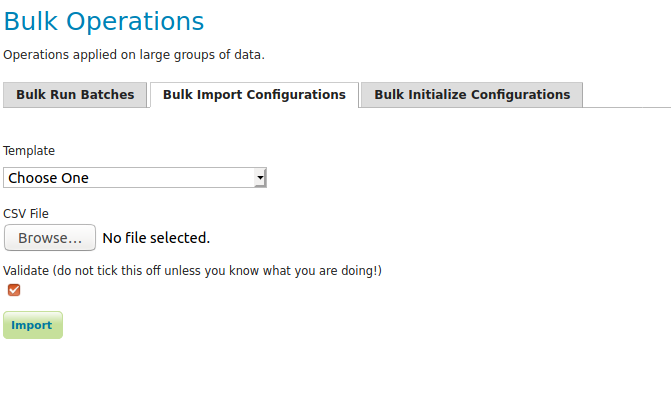Click the empty tab strip right of the tabs
Image resolution: width=671 pixels, height=404 pixels.
pyautogui.click(x=626, y=95)
